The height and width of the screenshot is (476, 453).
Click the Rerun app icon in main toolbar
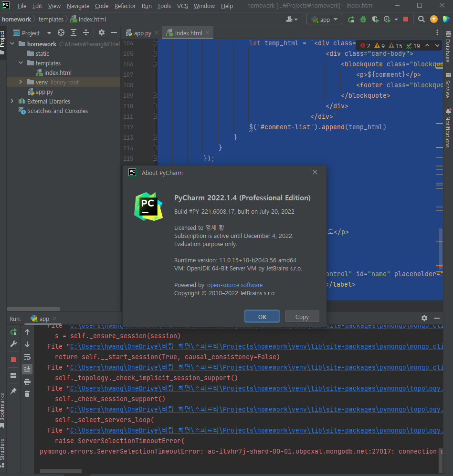pos(351,20)
